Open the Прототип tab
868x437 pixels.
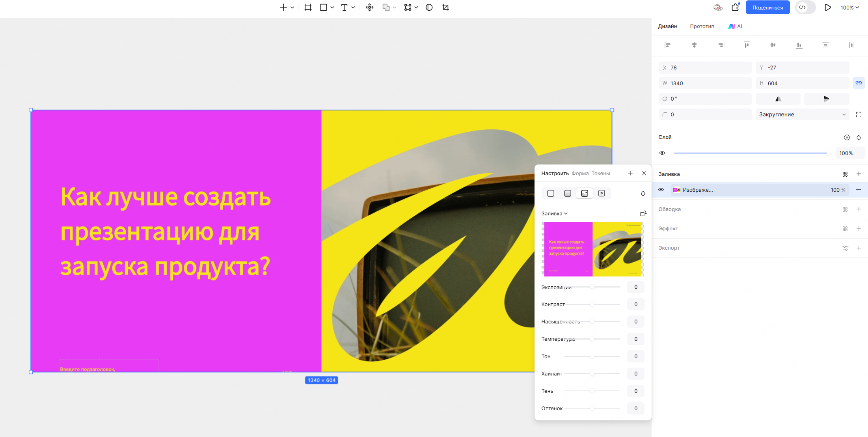click(702, 26)
